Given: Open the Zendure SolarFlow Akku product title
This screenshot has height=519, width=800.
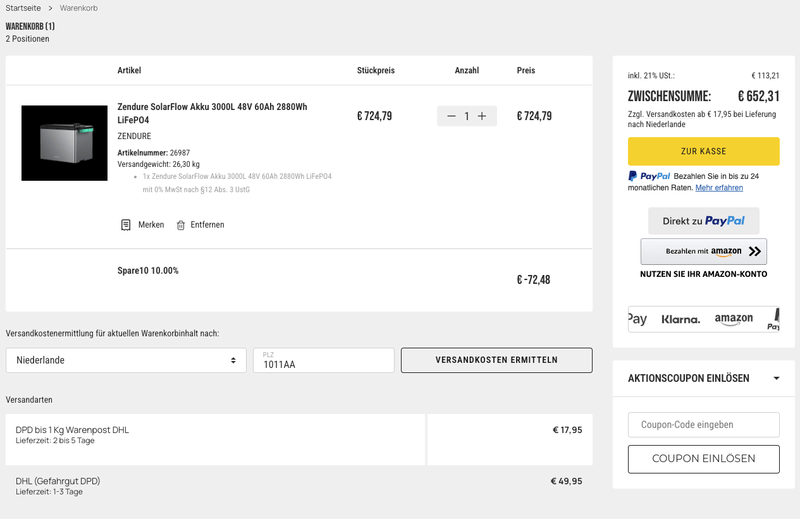Looking at the screenshot, I should tap(212, 113).
